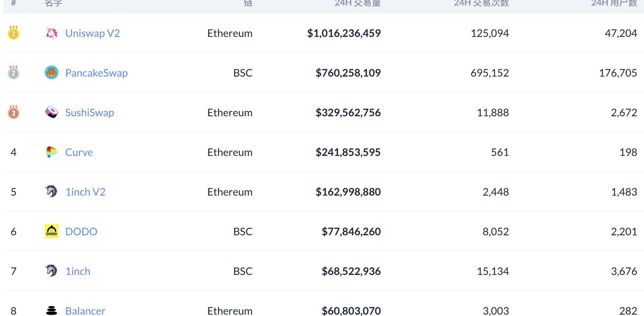The height and width of the screenshot is (316, 644).
Task: Click the bronze third-place medal icon
Action: tap(14, 112)
